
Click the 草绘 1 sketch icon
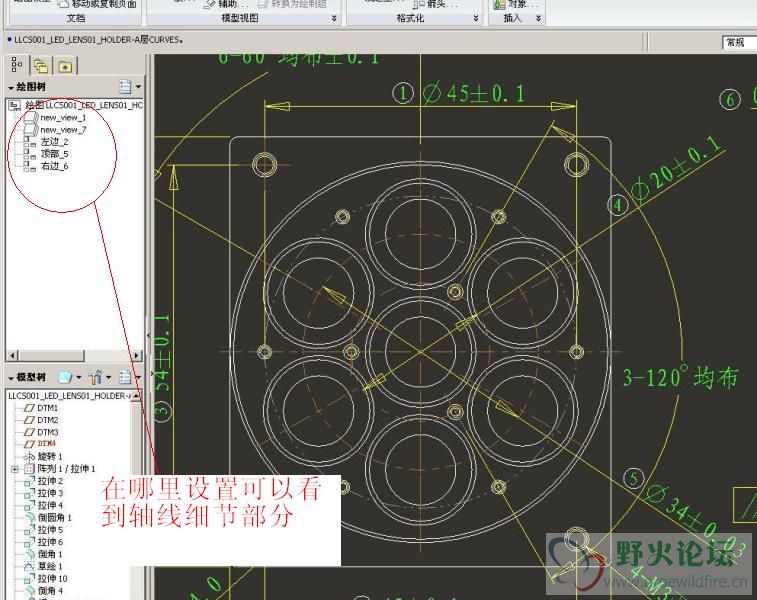[29, 566]
